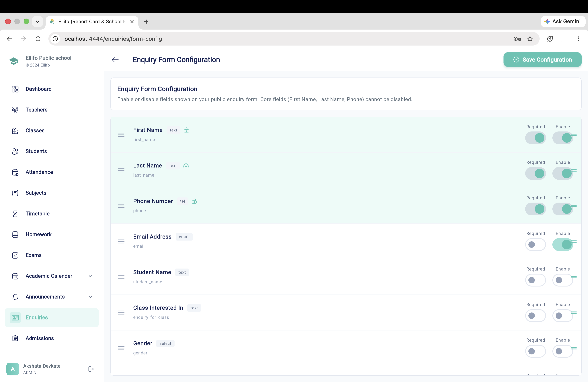The image size is (588, 382).
Task: Click the 'select' type badge beside Gender
Action: pos(165,343)
